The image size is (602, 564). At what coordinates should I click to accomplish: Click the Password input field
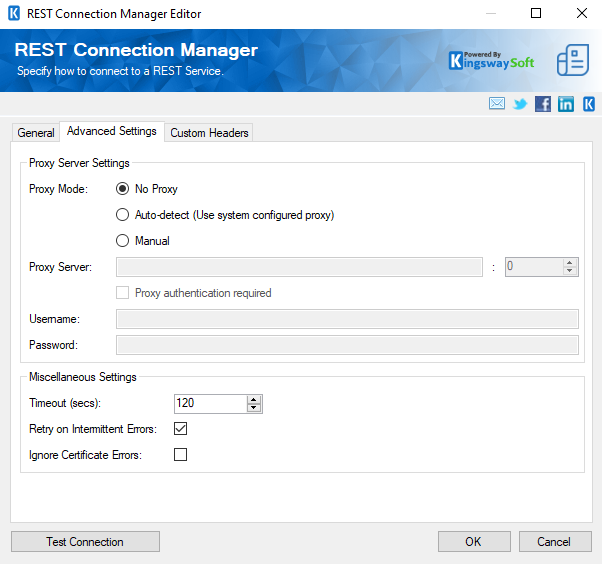pyautogui.click(x=347, y=345)
